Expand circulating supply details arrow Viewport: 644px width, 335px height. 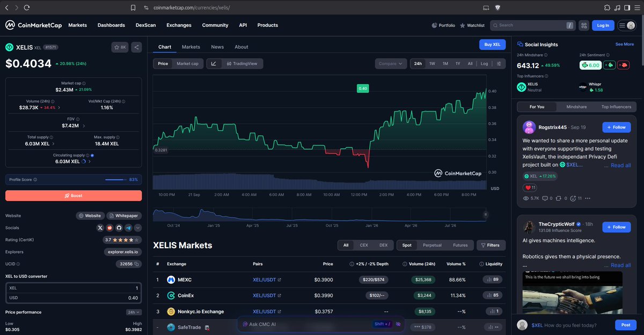(x=90, y=161)
